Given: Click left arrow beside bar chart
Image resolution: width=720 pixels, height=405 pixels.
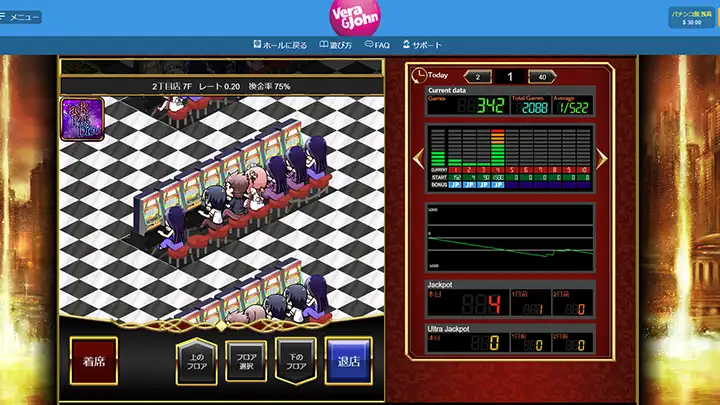Looking at the screenshot, I should tap(417, 159).
